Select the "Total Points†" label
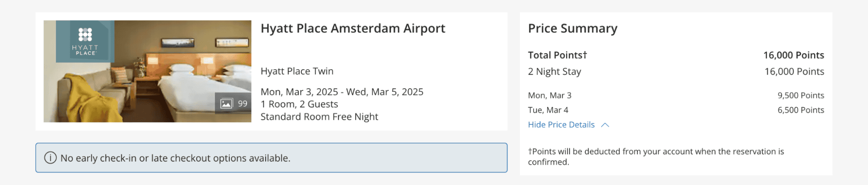This screenshot has width=868, height=185. pyautogui.click(x=557, y=55)
